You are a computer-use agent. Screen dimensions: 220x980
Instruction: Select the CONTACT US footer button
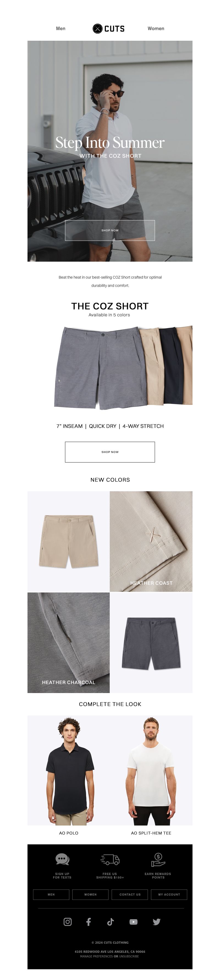tap(130, 894)
